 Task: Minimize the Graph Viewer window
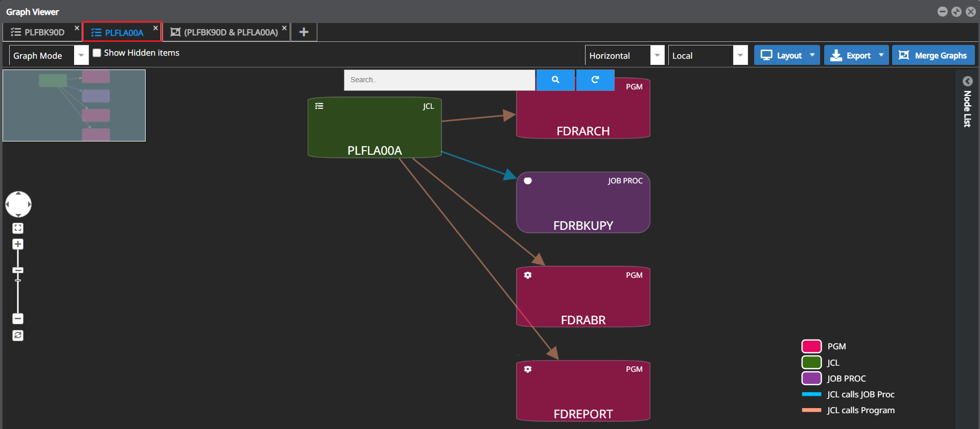(943, 12)
